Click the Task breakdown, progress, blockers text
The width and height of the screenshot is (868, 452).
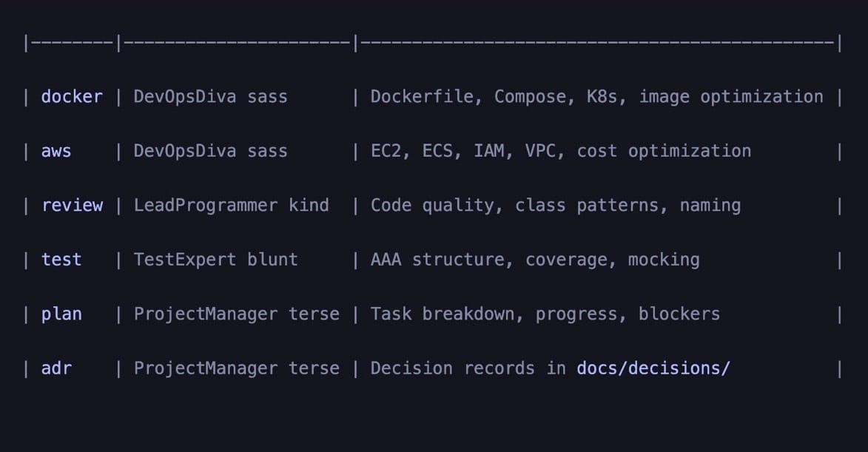545,314
